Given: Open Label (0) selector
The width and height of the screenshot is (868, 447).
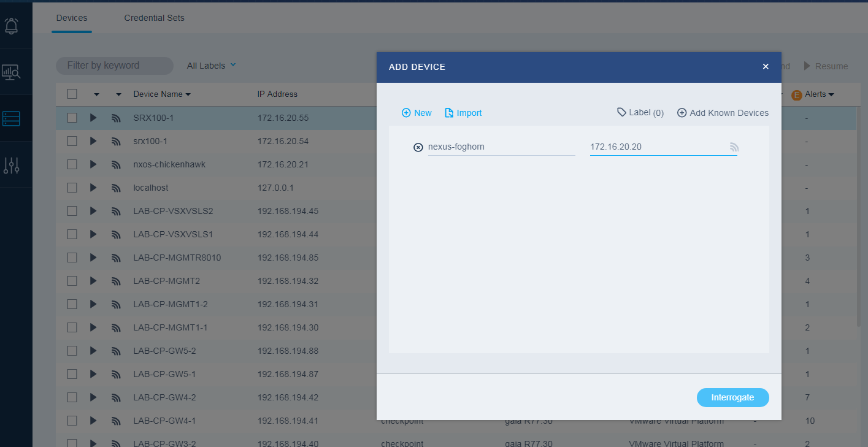Looking at the screenshot, I should tap(640, 113).
